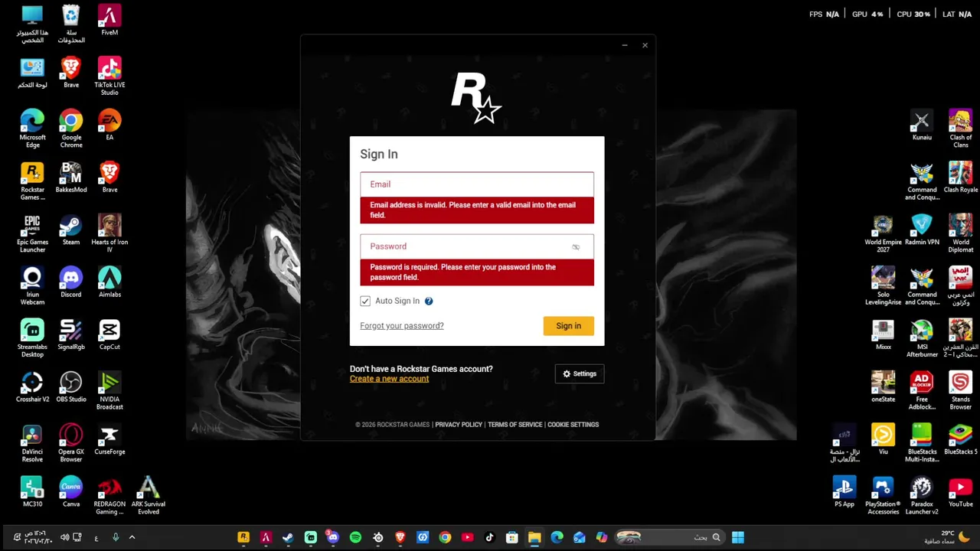Select MSI Afterburner desktop icon
980x551 pixels.
tap(922, 338)
